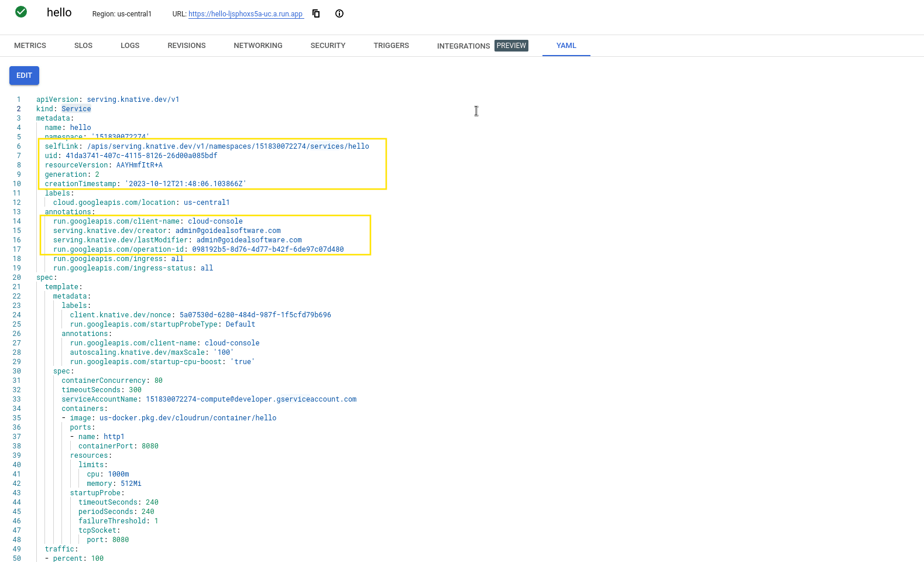Click the containerConcurrency: 80 line
924x562 pixels.
[x=112, y=381]
